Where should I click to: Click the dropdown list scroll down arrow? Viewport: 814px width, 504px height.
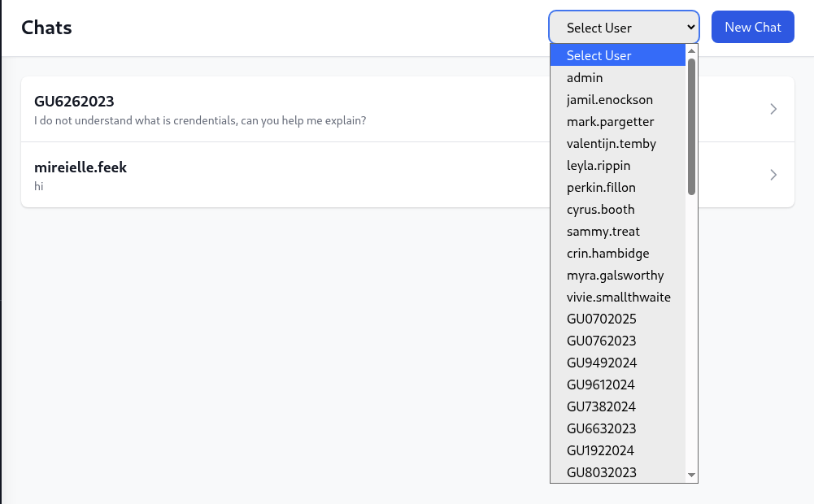tap(691, 475)
